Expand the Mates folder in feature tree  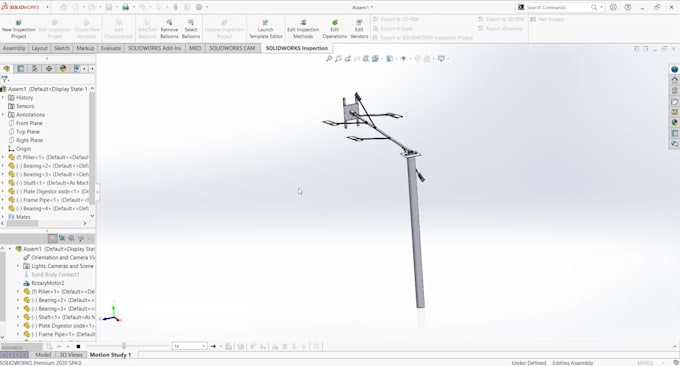point(3,217)
